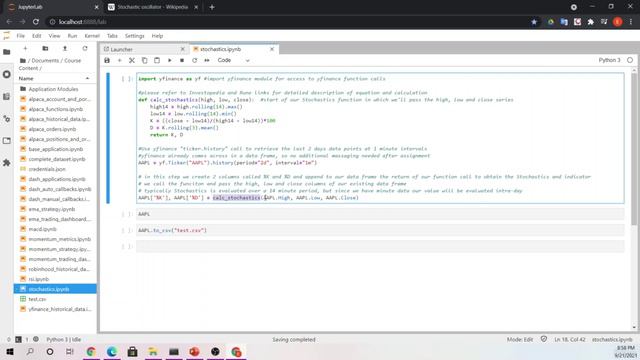Image resolution: width=640 pixels, height=360 pixels.
Task: Restart the kernel with the circular arrow icon
Action: coord(195,60)
